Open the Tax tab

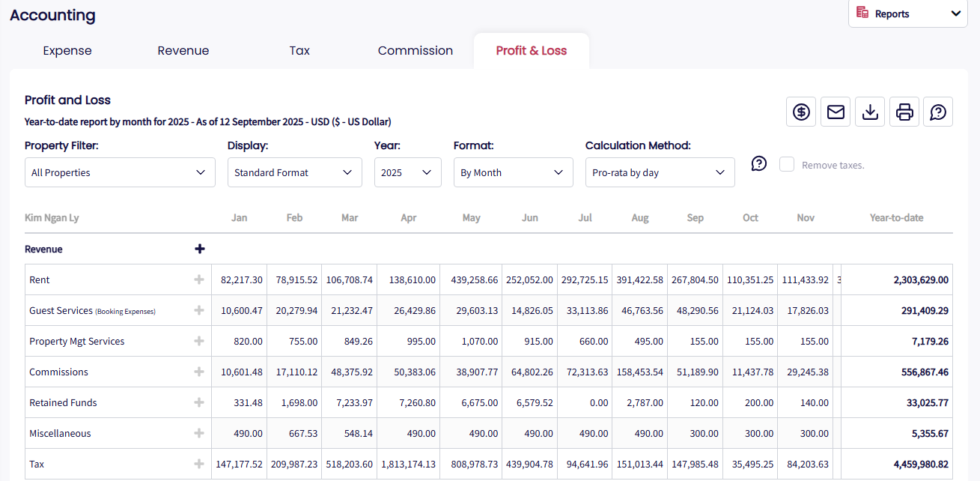point(299,51)
